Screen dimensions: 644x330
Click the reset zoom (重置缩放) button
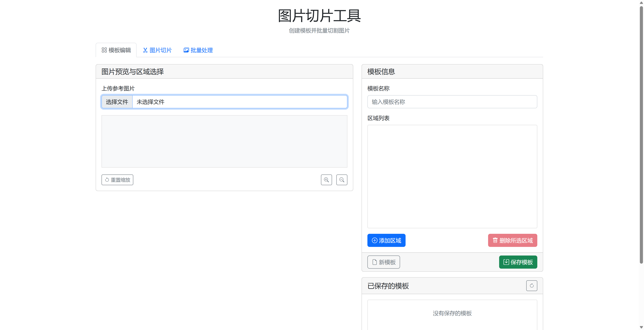click(117, 180)
